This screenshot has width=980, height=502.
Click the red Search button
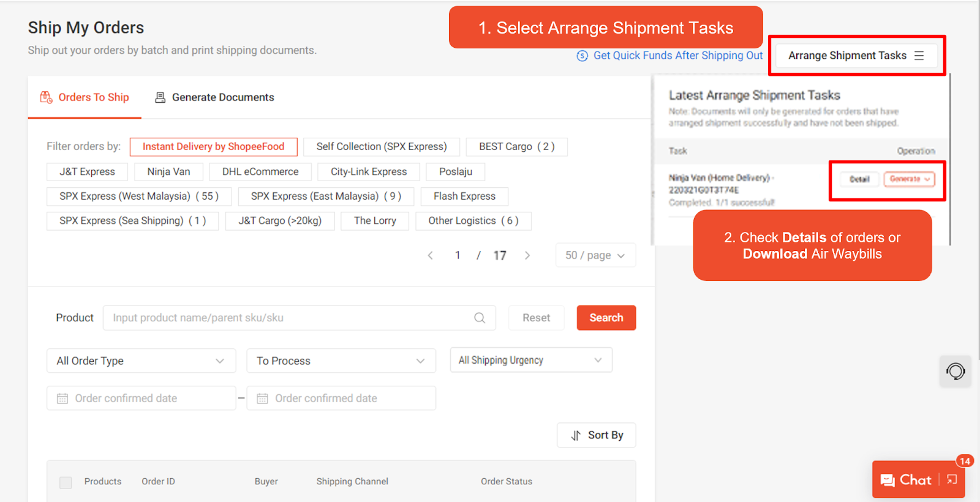(606, 318)
